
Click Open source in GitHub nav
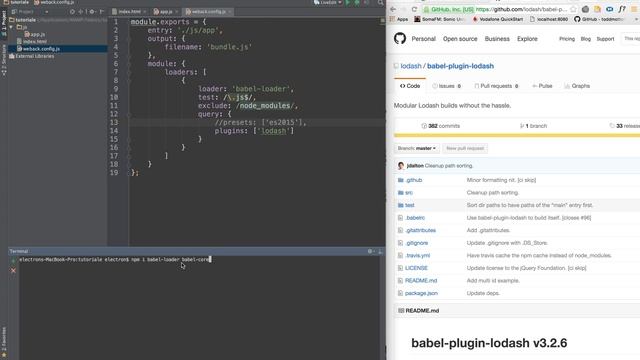[x=460, y=39]
